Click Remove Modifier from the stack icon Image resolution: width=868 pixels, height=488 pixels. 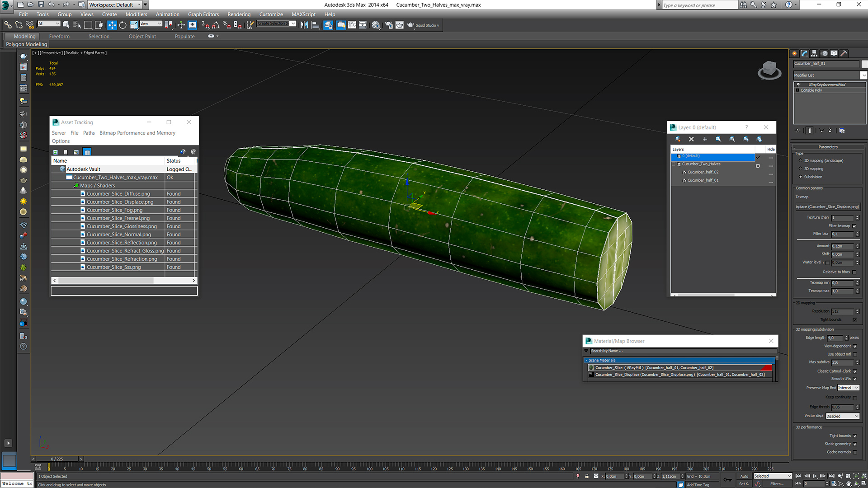coord(830,131)
